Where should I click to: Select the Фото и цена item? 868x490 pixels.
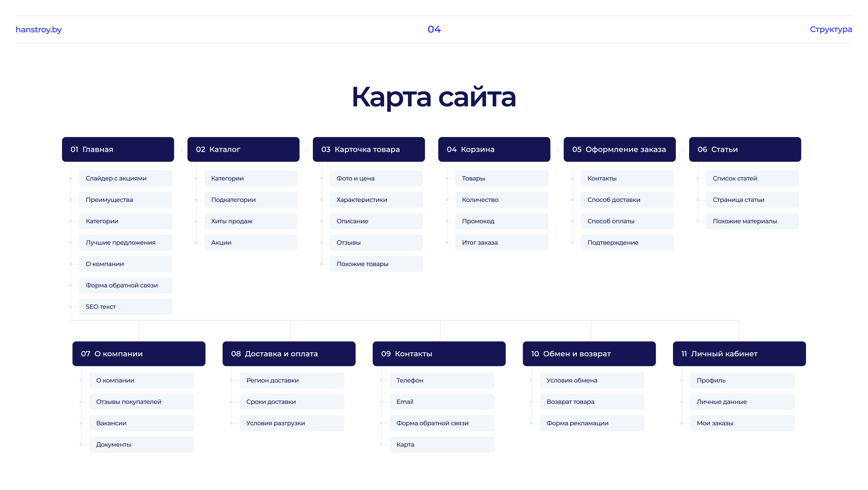[x=376, y=178]
